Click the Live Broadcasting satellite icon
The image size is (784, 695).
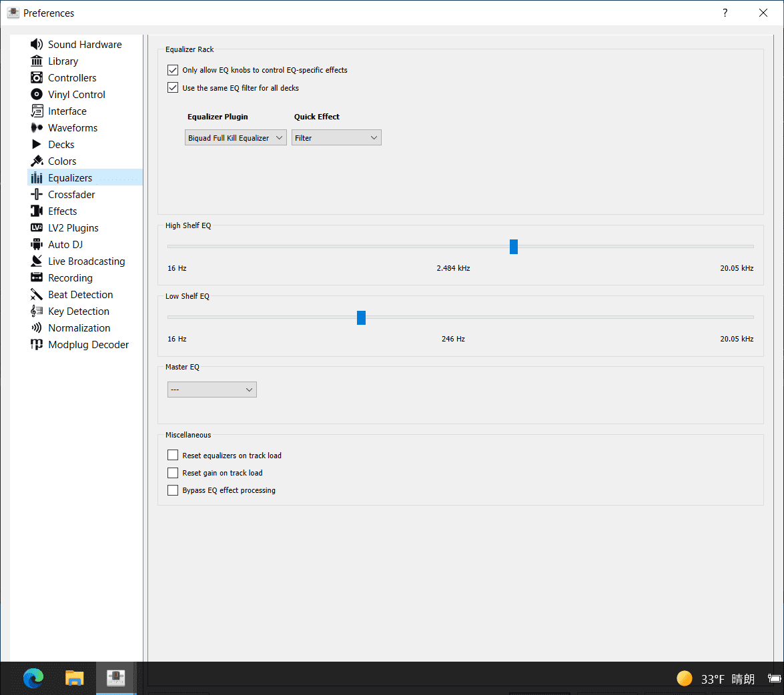(x=37, y=261)
